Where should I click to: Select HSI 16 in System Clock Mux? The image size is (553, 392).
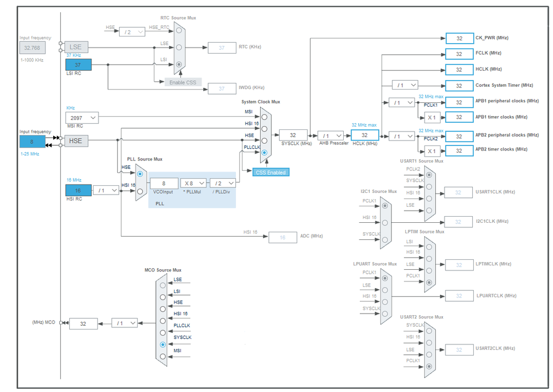pos(264,129)
